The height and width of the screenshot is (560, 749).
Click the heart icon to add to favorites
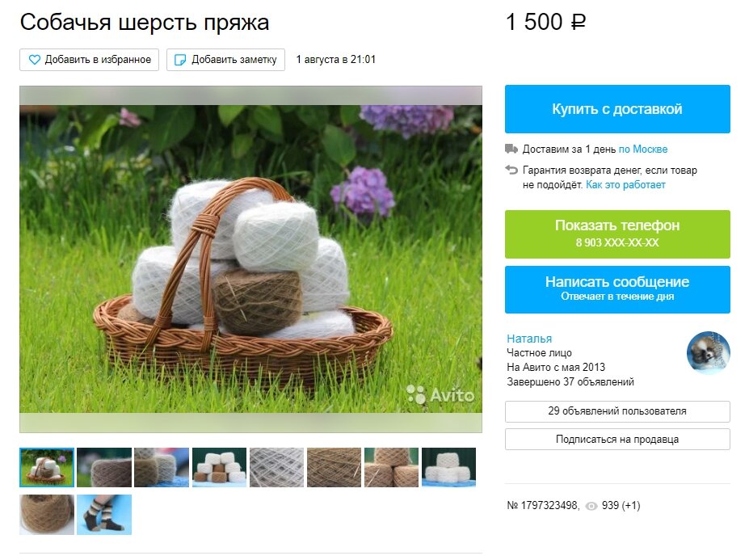(35, 60)
